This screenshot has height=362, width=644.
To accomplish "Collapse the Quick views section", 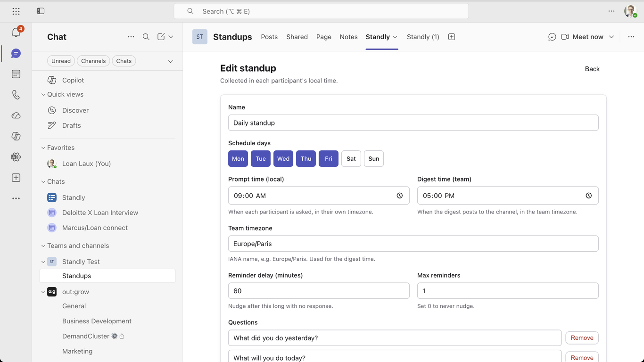I will pyautogui.click(x=43, y=94).
